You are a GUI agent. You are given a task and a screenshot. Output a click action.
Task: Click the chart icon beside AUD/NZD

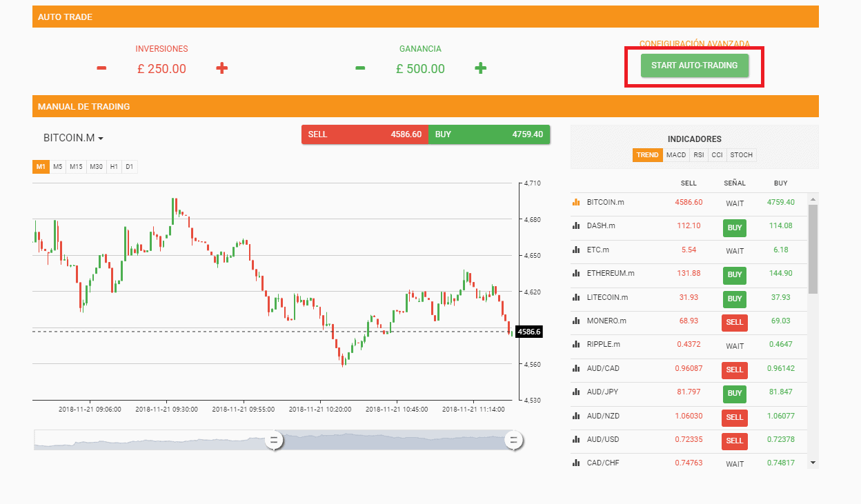click(x=575, y=416)
